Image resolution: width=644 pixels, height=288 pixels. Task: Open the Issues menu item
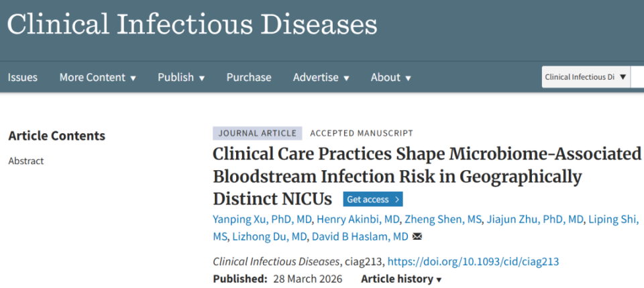pyautogui.click(x=23, y=77)
